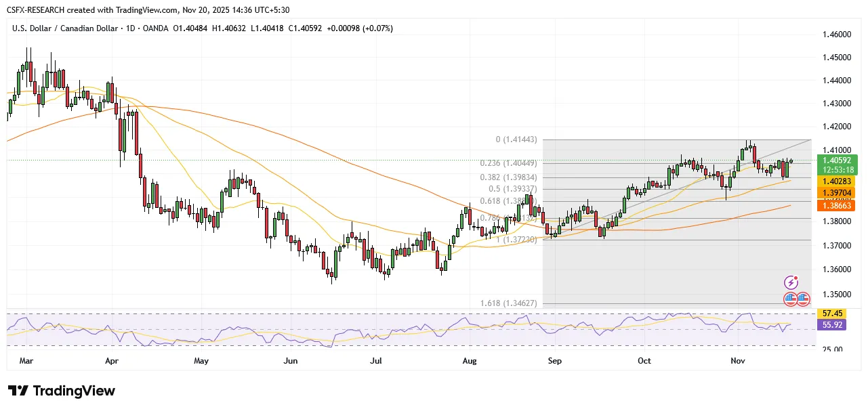The height and width of the screenshot is (411, 868).
Task: Click the U.S. Dollar / Canadian Dollar title
Action: click(x=65, y=28)
